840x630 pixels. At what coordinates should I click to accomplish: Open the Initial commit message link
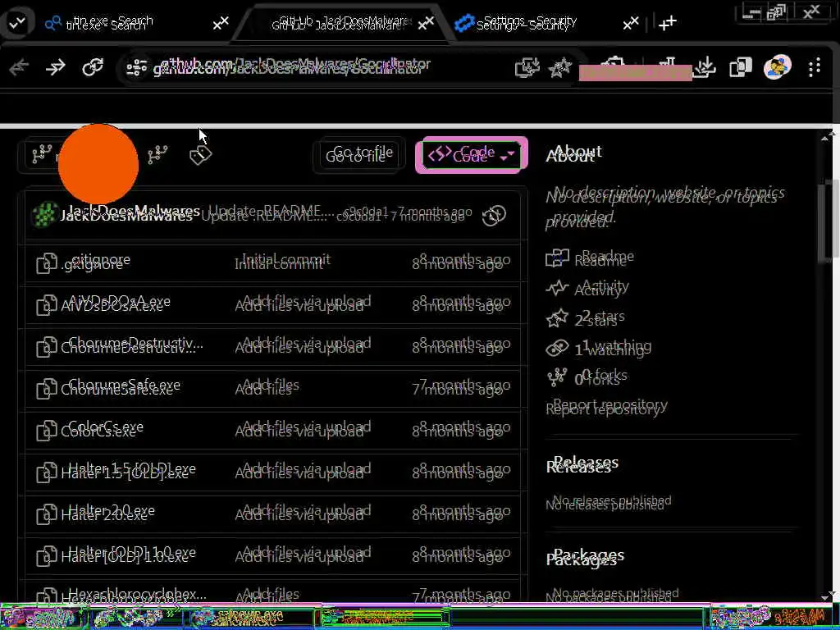point(282,262)
